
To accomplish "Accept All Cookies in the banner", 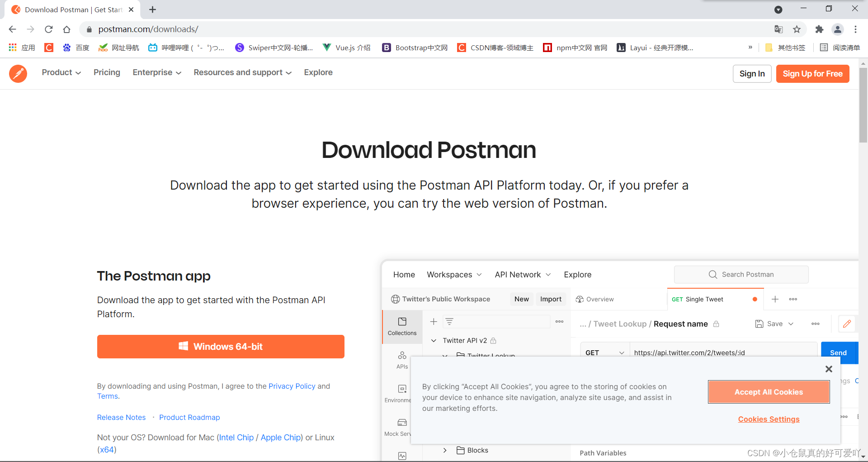I will [769, 392].
